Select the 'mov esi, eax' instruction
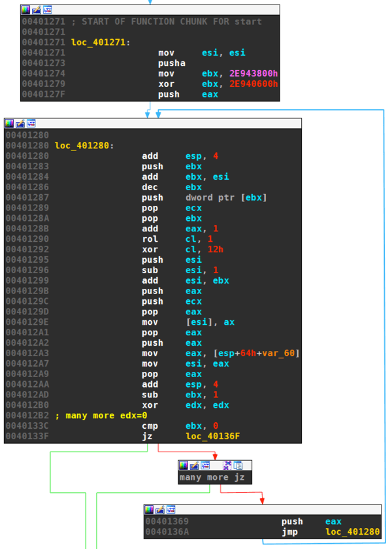This screenshot has width=392, height=549. [x=186, y=364]
